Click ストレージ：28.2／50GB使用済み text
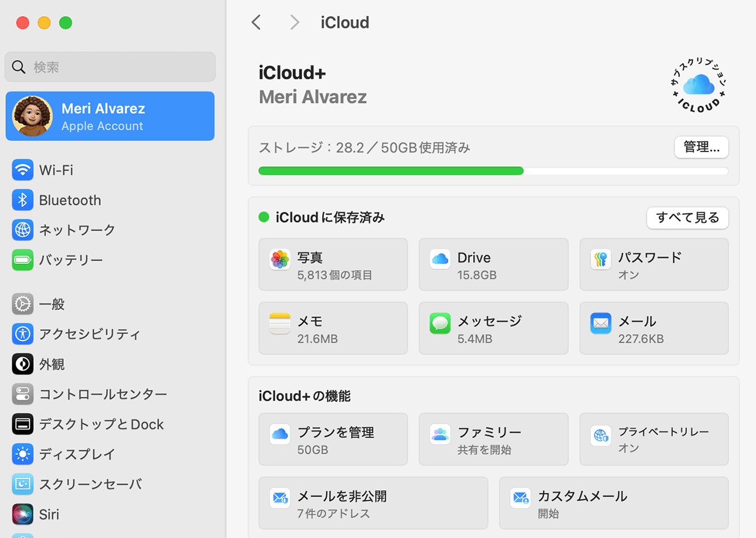The image size is (756, 538). click(365, 147)
